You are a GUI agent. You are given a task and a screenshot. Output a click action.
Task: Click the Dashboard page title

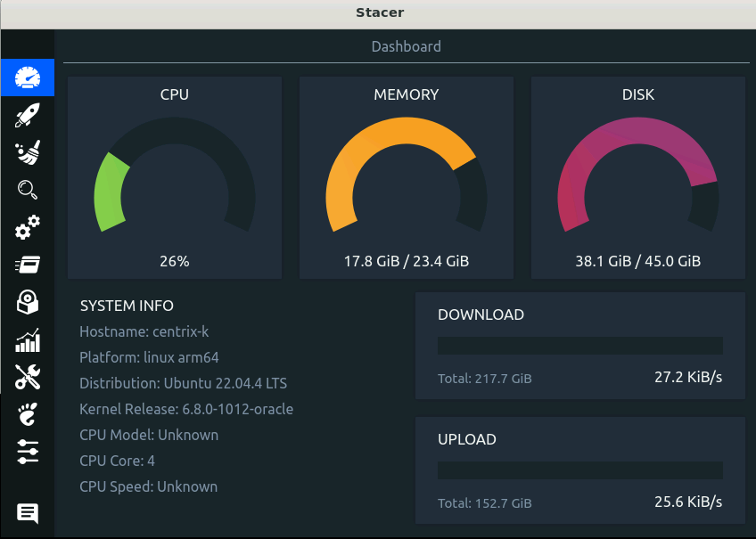[x=406, y=46]
